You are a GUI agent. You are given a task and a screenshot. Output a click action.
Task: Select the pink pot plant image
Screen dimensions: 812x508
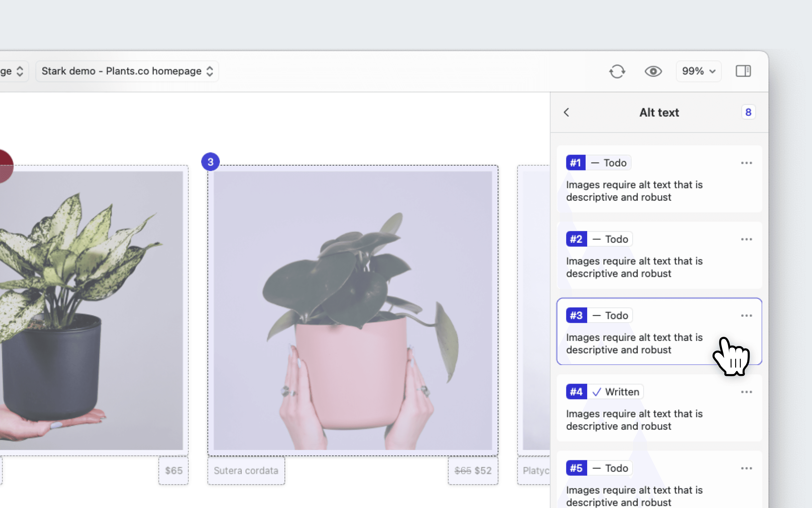353,310
